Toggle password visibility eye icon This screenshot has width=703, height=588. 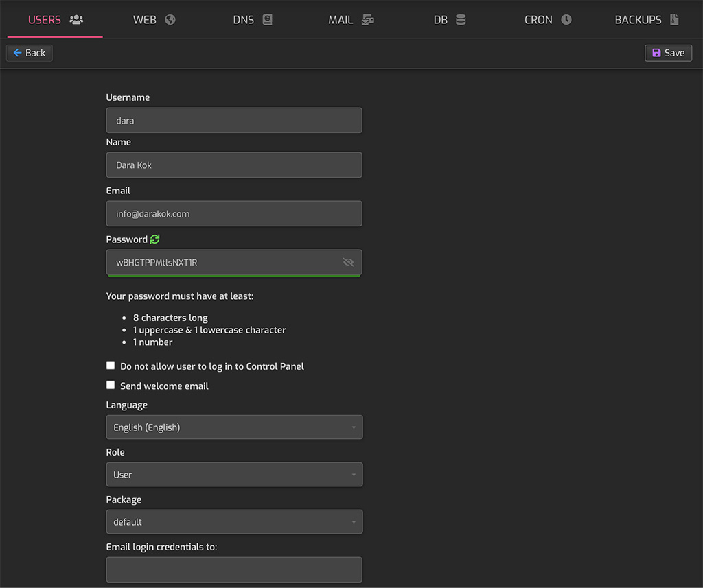point(348,262)
